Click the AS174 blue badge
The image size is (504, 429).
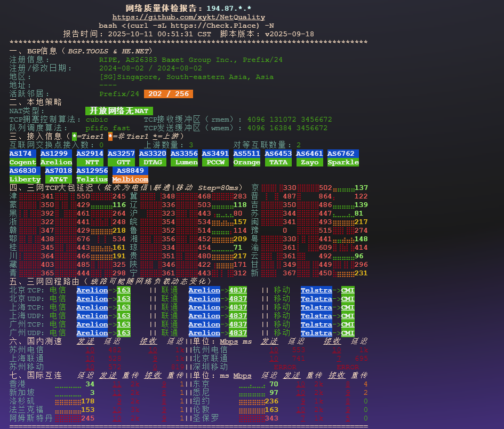(x=22, y=154)
